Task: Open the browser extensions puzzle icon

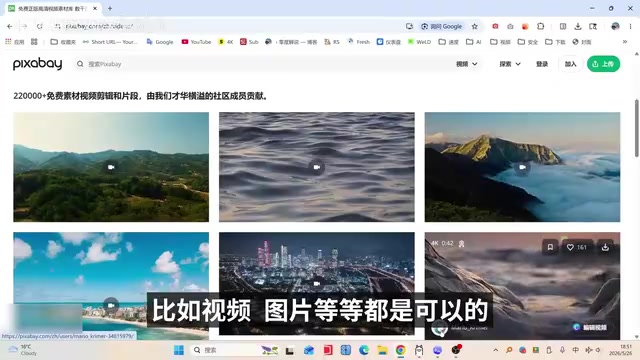Action: [x=540, y=26]
